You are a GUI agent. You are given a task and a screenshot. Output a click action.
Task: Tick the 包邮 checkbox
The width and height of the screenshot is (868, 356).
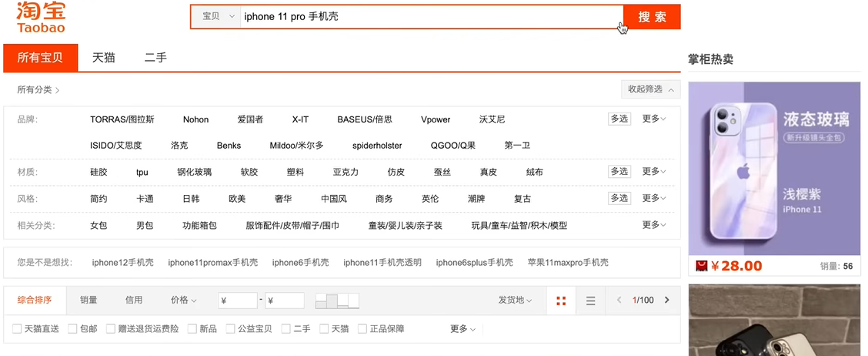pos(72,329)
